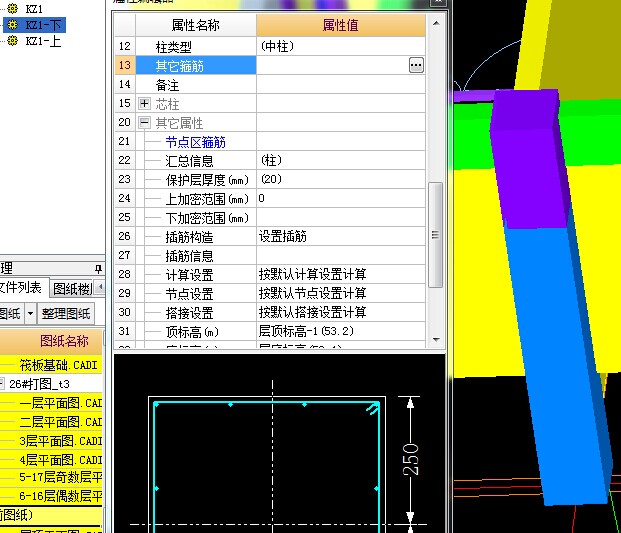The width and height of the screenshot is (621, 533).
Task: Select the 其它箍筋 property row
Action: pyautogui.click(x=196, y=65)
